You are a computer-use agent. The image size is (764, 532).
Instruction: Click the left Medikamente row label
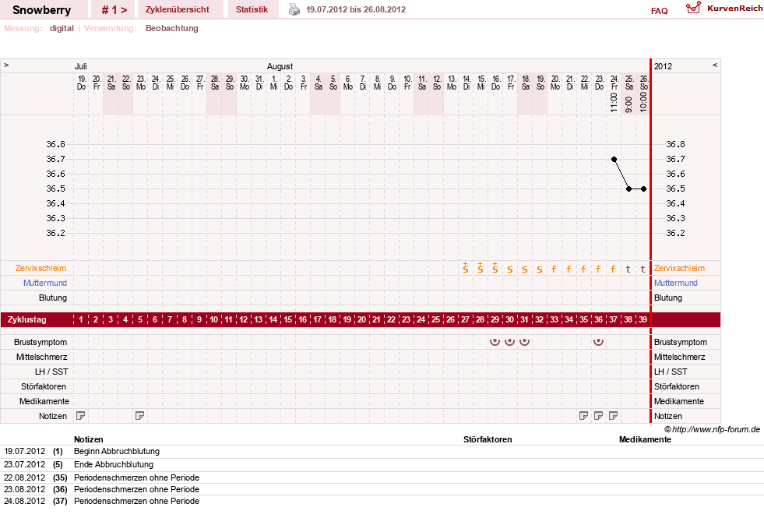point(44,401)
